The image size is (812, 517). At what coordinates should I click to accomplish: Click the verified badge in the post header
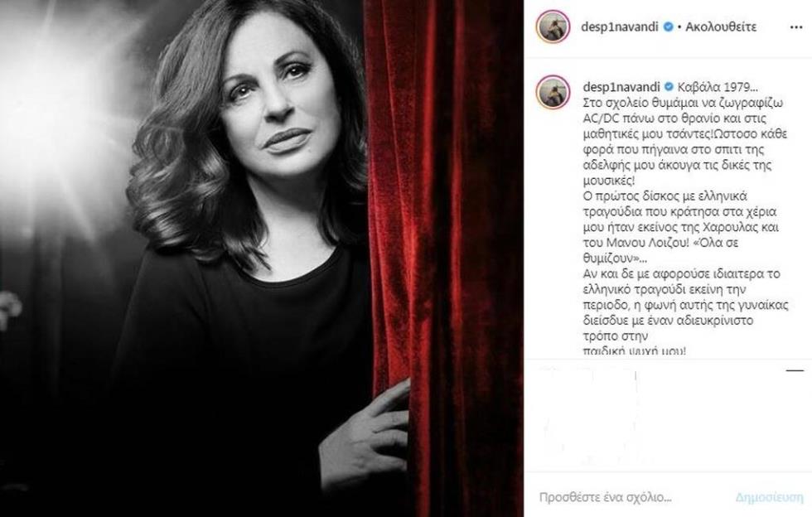(669, 27)
